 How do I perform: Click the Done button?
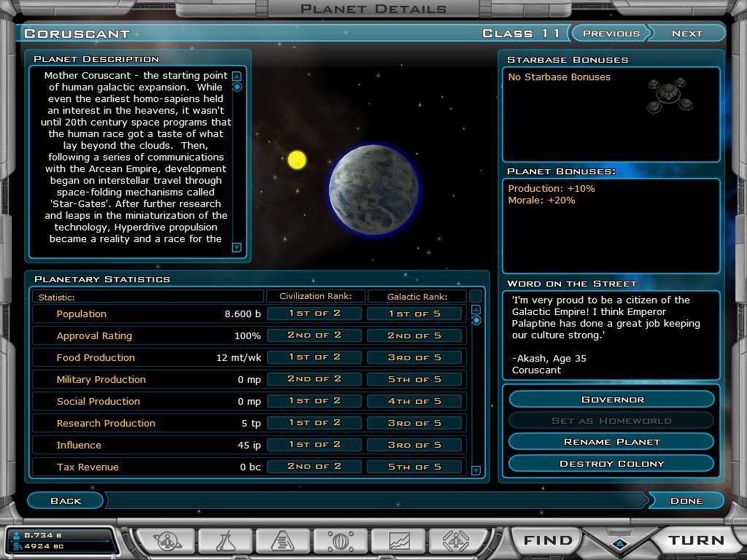tap(686, 500)
